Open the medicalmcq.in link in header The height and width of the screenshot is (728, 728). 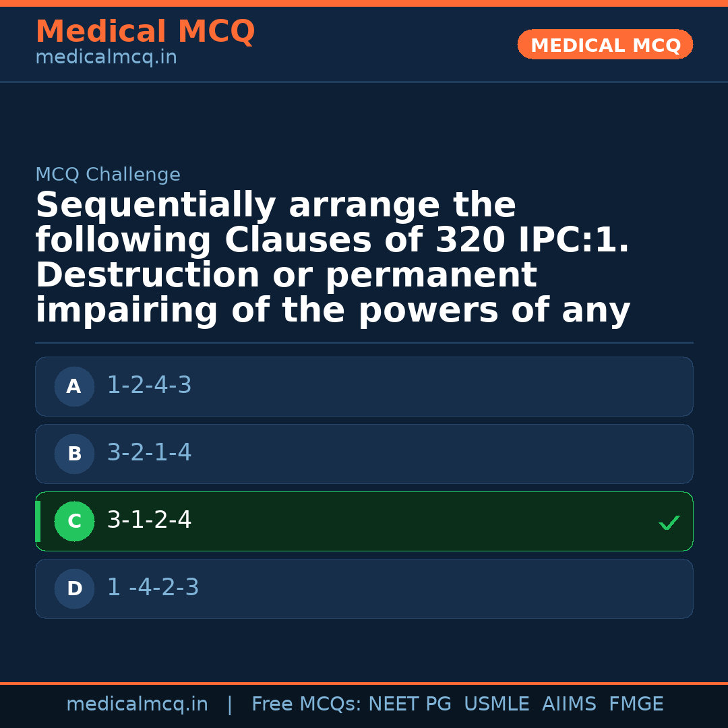106,57
